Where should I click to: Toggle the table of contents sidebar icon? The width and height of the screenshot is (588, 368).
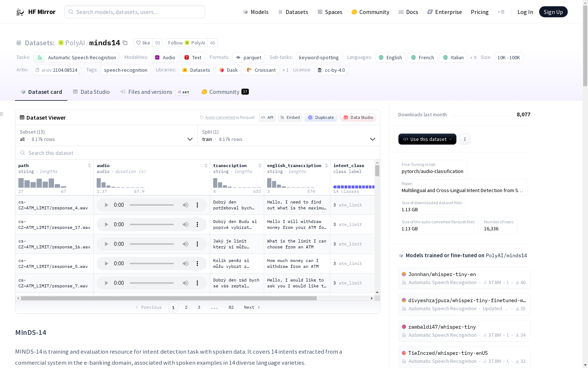point(2,114)
